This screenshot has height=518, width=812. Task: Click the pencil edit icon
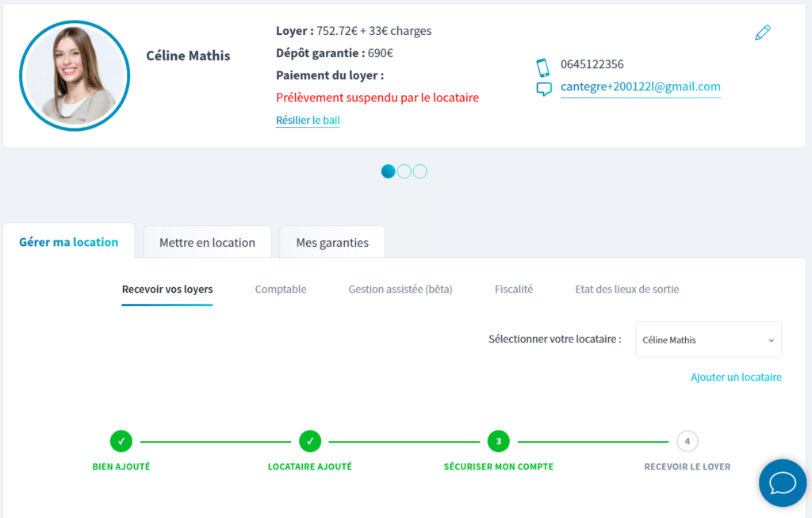[762, 33]
